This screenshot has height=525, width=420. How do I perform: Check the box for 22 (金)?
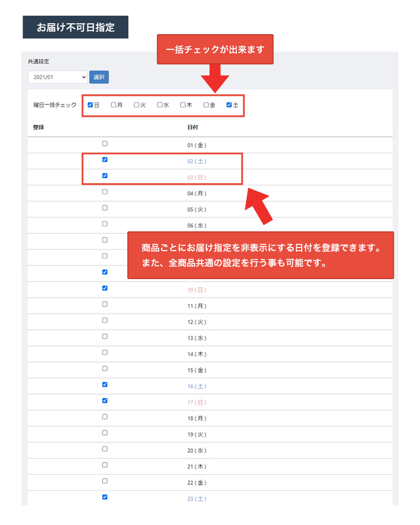(105, 481)
